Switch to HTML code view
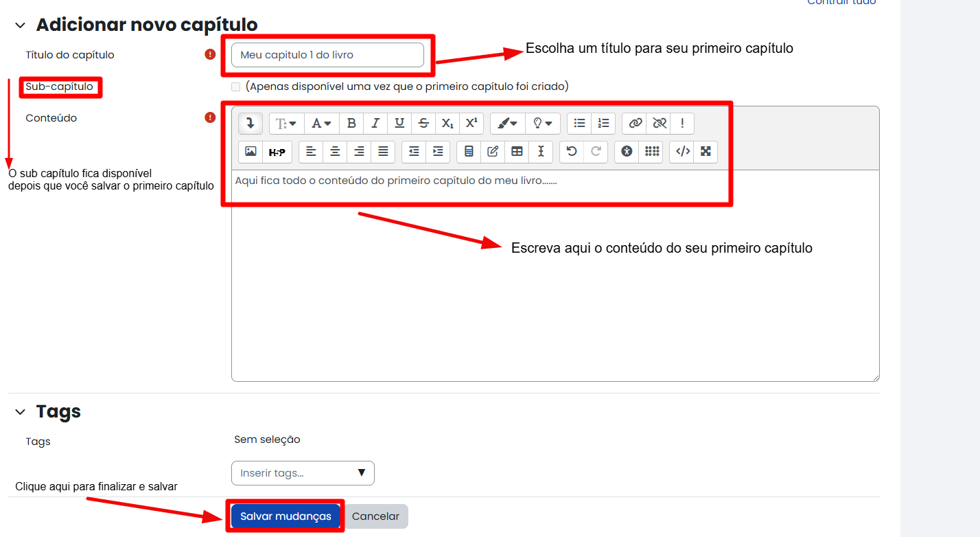This screenshot has width=980, height=537. 681,151
